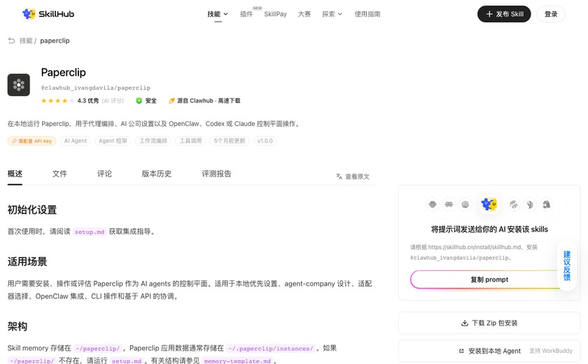The width and height of the screenshot is (588, 364).
Task: Click the 5个月前更新 tag
Action: 230,141
